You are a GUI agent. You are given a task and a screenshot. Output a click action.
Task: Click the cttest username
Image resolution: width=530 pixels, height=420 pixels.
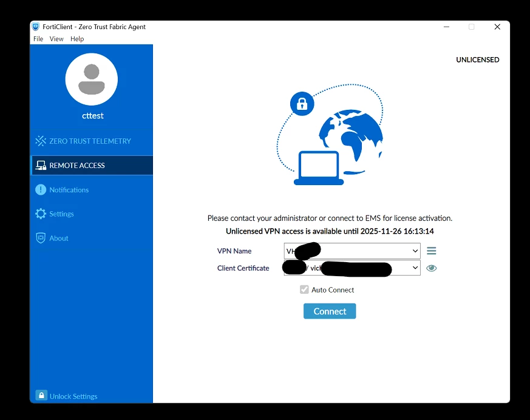(93, 116)
